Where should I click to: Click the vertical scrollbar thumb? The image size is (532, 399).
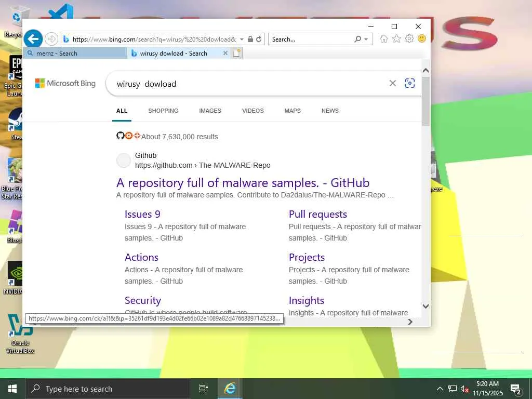426,101
